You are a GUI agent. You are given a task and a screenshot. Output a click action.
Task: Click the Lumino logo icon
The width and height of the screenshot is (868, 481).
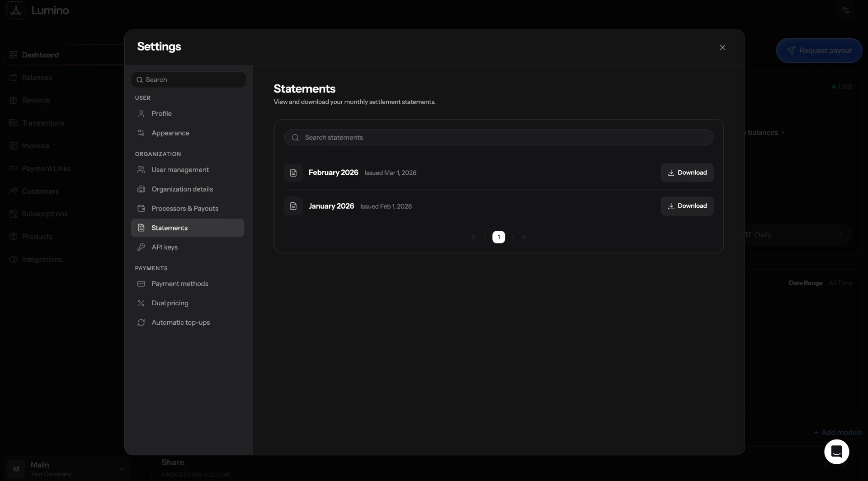16,10
